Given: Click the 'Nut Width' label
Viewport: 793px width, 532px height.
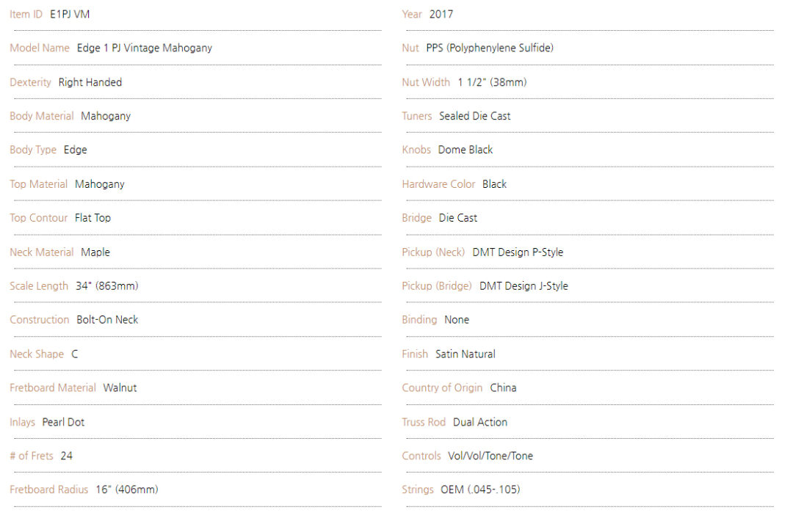Looking at the screenshot, I should (426, 82).
